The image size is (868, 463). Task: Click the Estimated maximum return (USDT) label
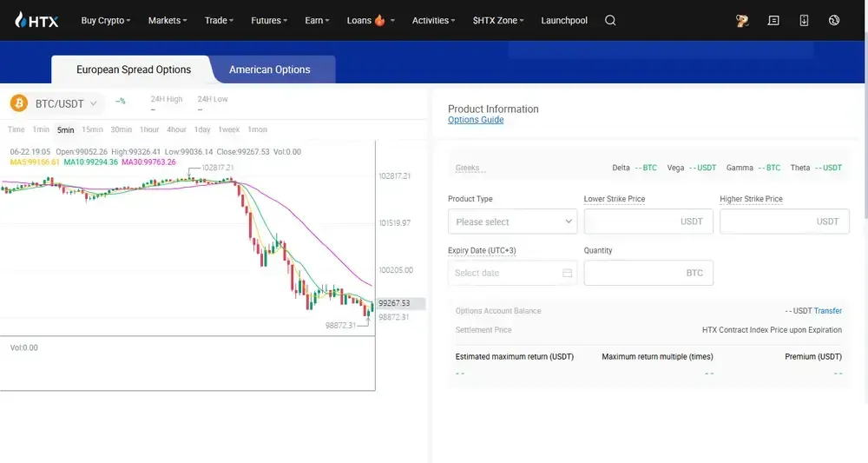514,357
